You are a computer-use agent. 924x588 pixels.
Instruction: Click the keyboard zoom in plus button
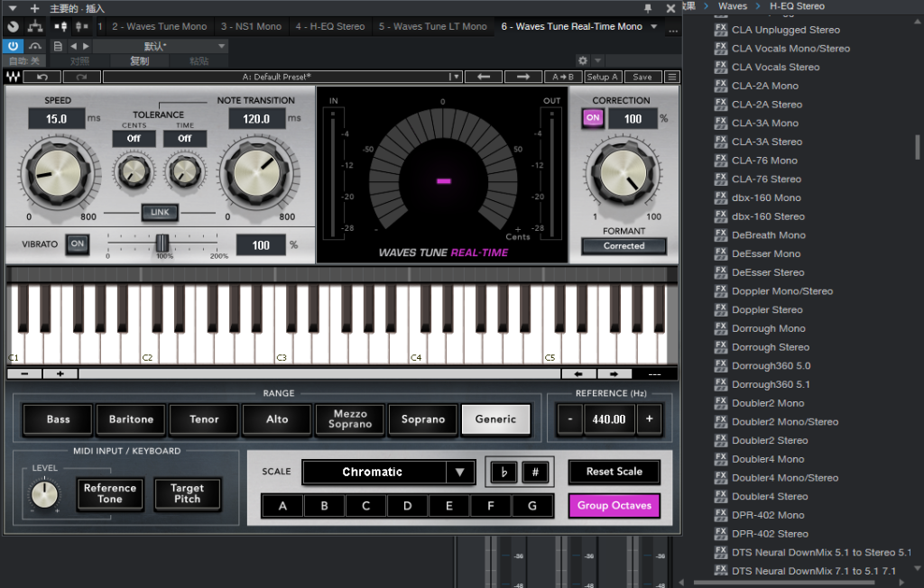click(x=60, y=373)
